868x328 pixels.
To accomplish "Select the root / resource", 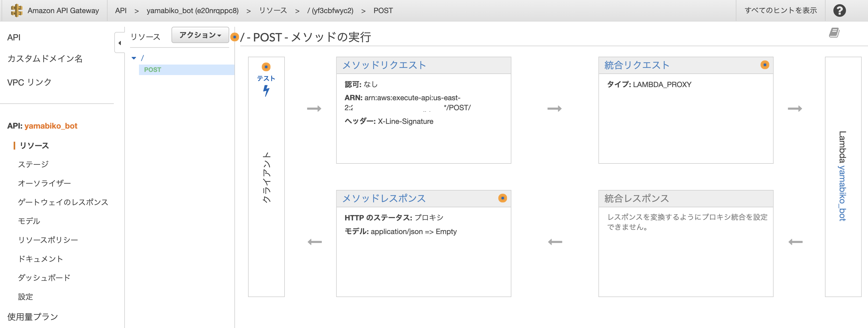I will [142, 58].
